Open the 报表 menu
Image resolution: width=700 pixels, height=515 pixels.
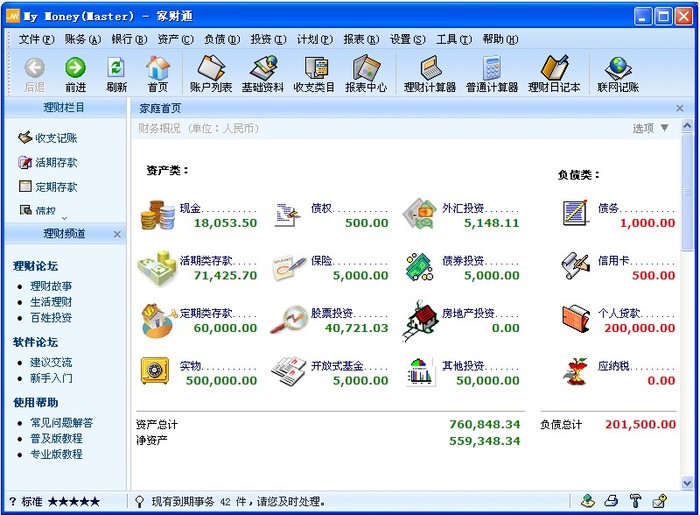(x=360, y=39)
